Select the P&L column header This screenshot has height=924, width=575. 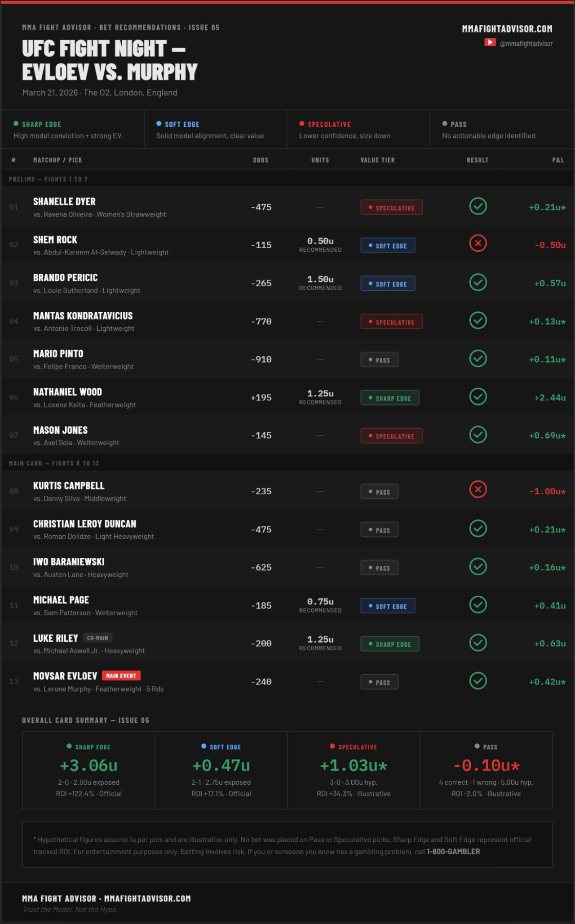point(558,160)
